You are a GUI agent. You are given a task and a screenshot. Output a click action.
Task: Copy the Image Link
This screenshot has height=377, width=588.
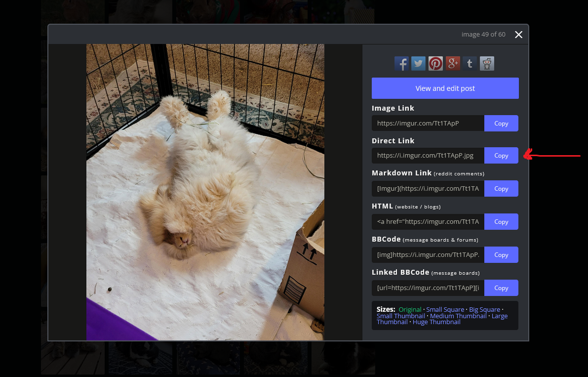pos(501,124)
